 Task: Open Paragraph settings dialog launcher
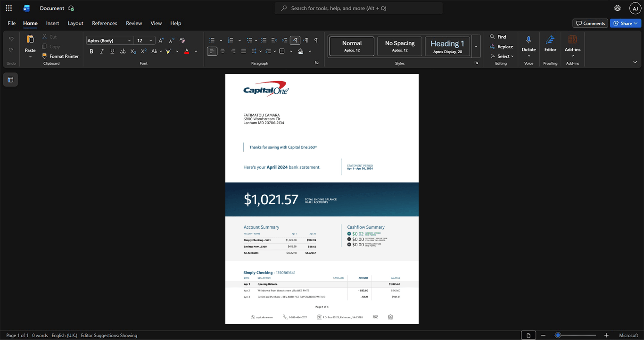click(x=317, y=63)
